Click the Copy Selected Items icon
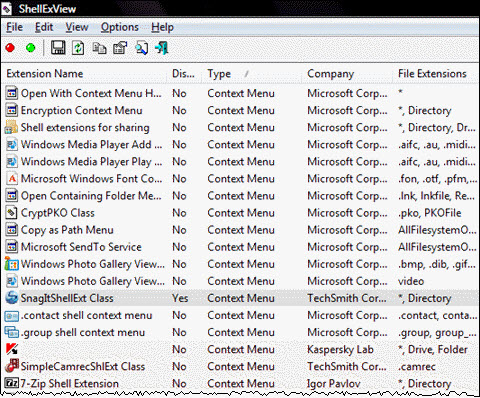The image size is (480, 398). [99, 48]
